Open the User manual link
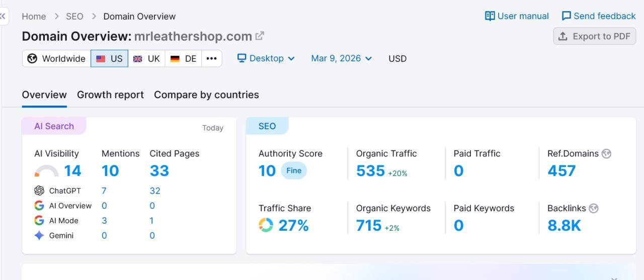 coord(517,16)
